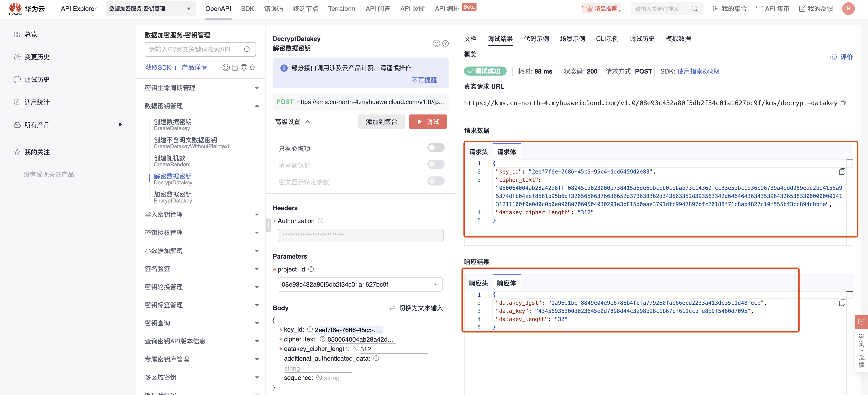Toggle 填写默认值 switch
This screenshot has width=868, height=395.
pos(436,164)
